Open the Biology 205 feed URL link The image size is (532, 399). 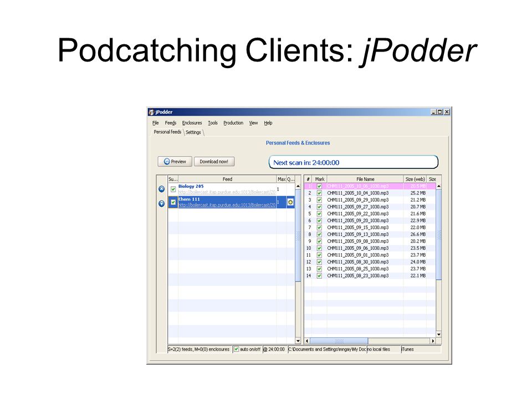[227, 192]
